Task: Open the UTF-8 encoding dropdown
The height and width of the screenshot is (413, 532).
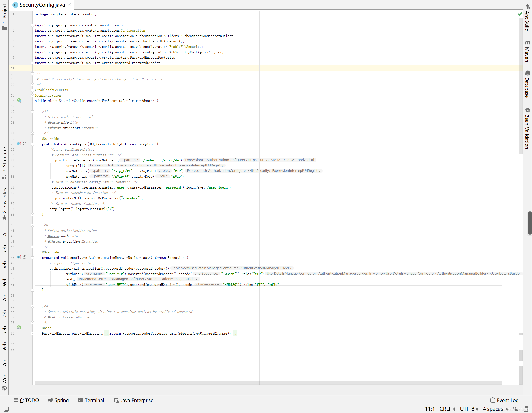Action: point(469,409)
